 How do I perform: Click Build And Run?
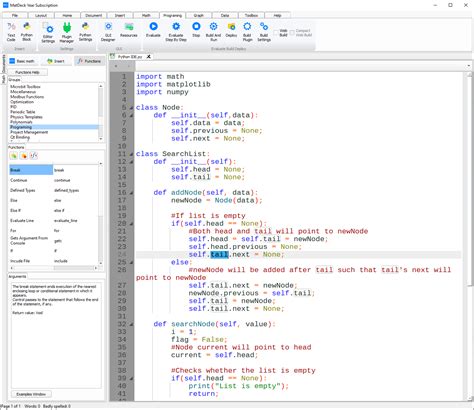click(213, 32)
